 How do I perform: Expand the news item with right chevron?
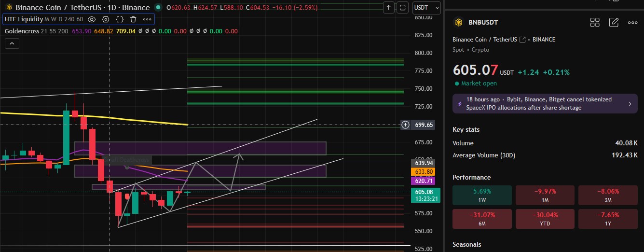point(630,103)
